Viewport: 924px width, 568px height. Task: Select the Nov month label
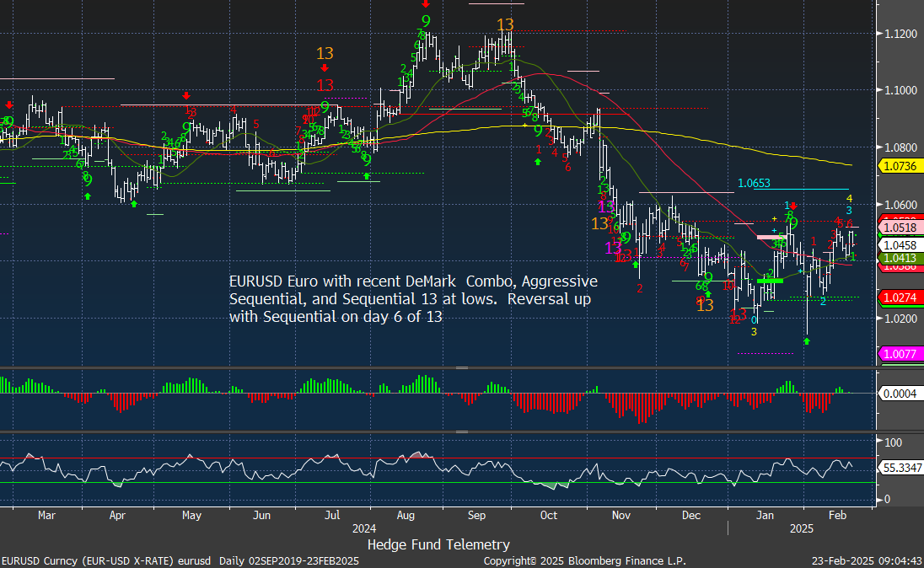[x=621, y=515]
